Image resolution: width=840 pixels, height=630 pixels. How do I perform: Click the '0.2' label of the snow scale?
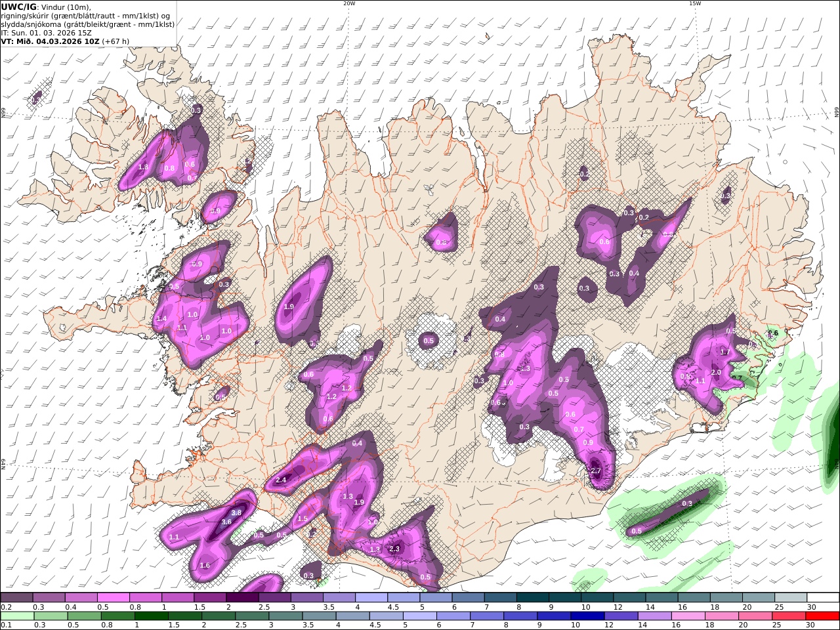click(5, 607)
